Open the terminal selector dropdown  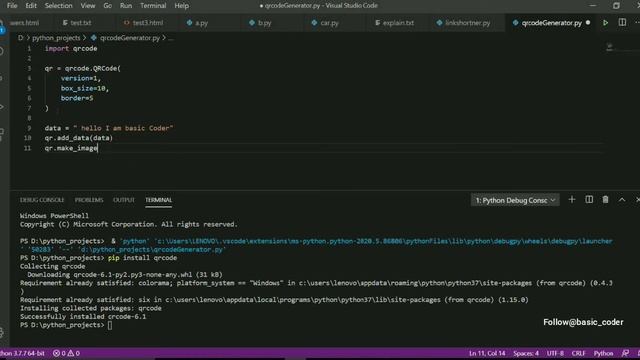pos(515,200)
